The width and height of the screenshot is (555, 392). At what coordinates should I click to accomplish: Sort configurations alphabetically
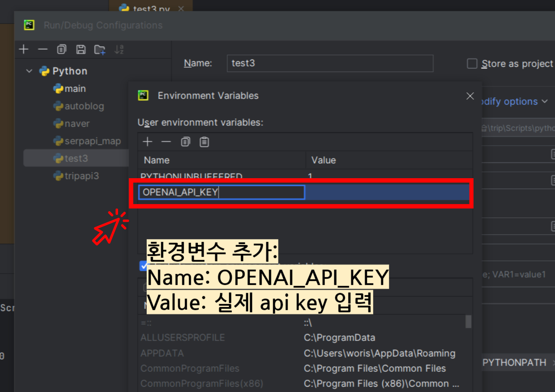point(119,49)
